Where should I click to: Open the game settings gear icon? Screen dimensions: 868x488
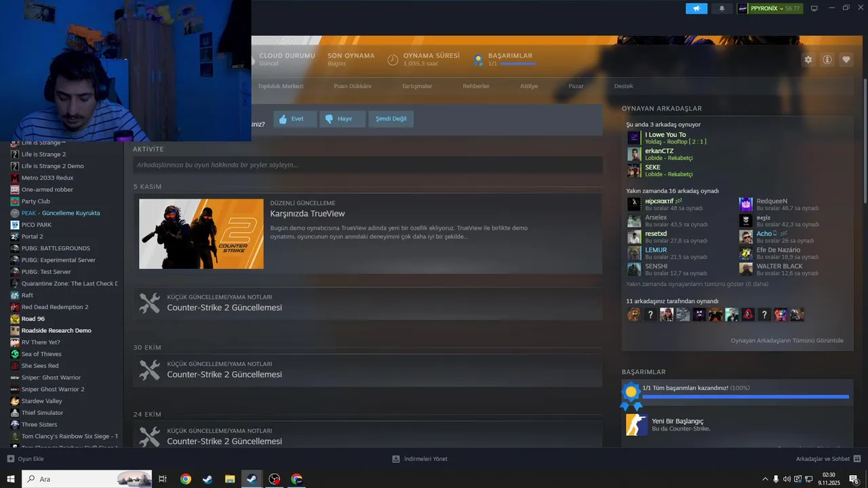click(808, 60)
